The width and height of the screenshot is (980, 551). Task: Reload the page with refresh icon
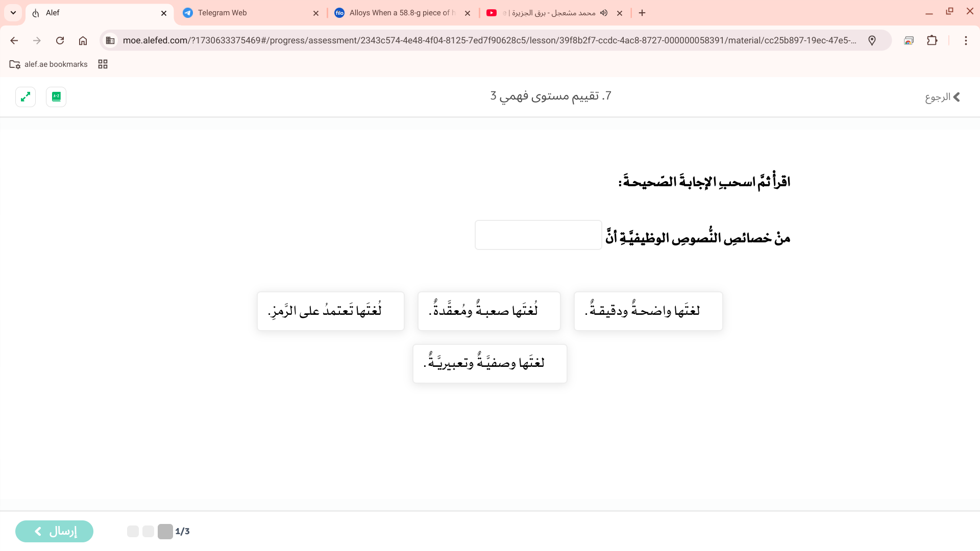pyautogui.click(x=60, y=40)
